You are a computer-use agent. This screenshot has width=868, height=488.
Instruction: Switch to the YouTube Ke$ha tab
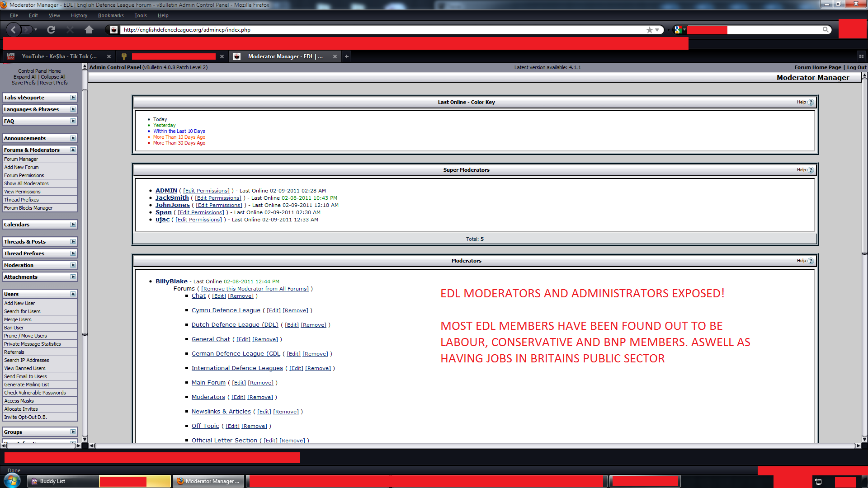[59, 56]
